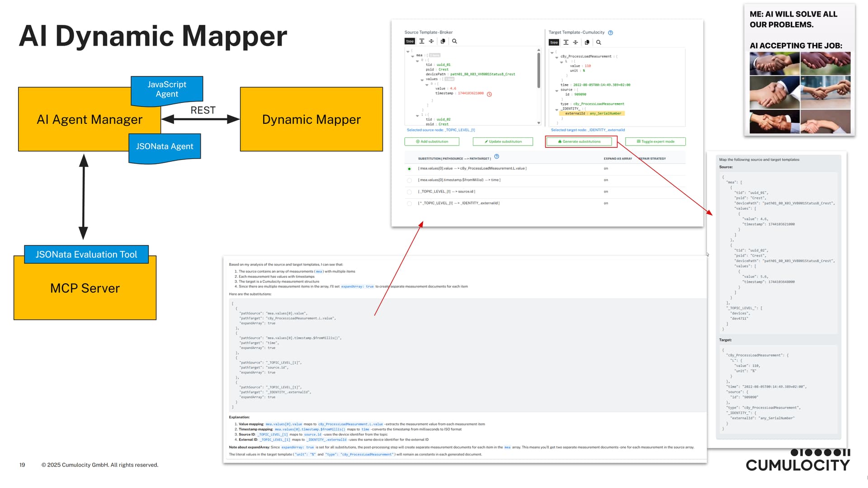The image size is (868, 488).
Task: Open help icon beside Substitution column header
Action: pos(496,156)
